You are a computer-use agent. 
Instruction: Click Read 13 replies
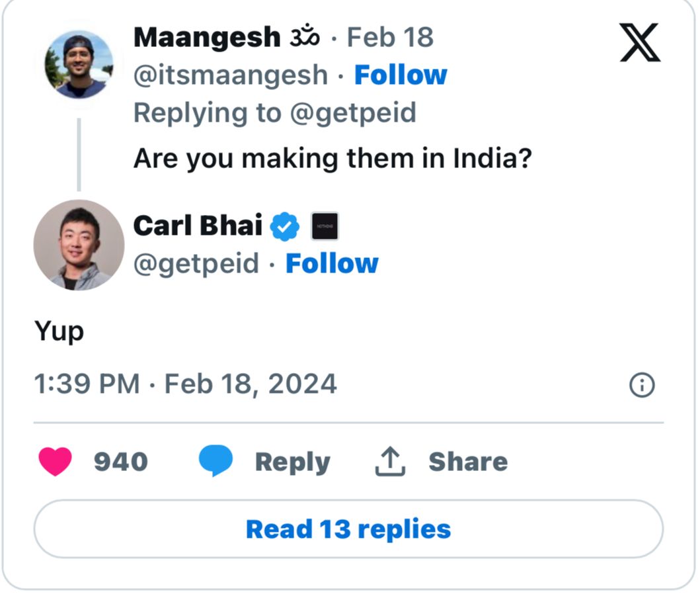(348, 529)
